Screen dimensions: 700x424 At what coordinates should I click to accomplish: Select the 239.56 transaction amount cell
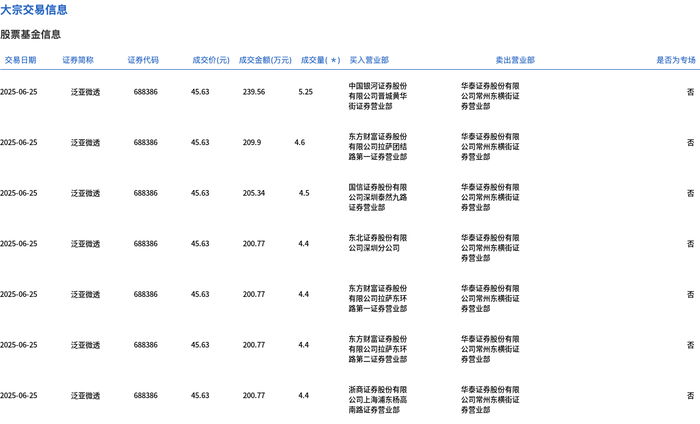point(254,92)
